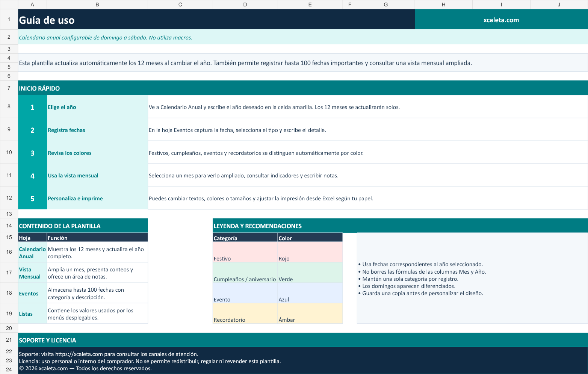
Task: Select the 'En la hoja Eventos captura' description
Action: (x=368, y=130)
